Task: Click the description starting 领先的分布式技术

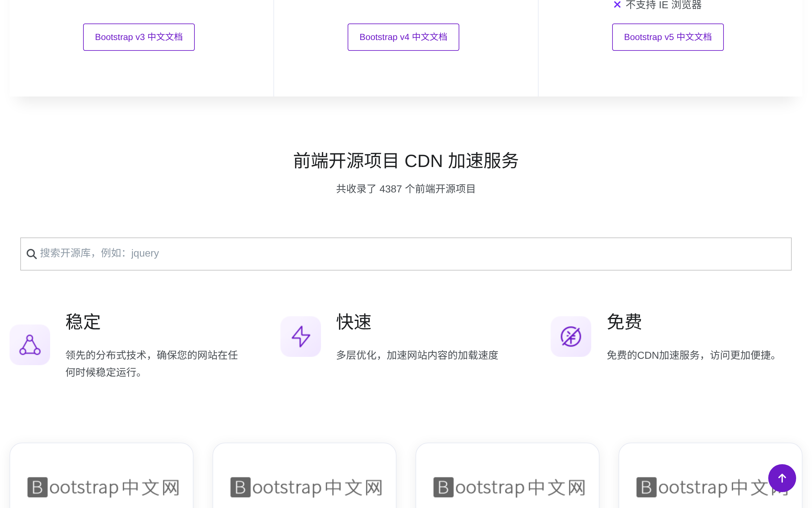Action: click(152, 364)
